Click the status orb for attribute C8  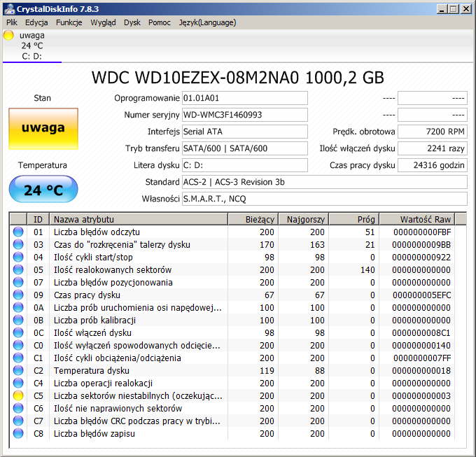pos(18,433)
